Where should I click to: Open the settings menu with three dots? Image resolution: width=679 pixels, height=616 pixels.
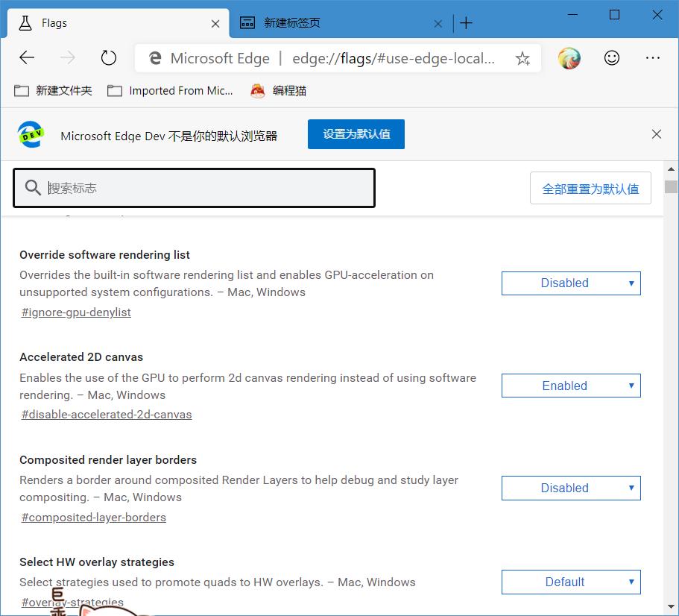653,57
